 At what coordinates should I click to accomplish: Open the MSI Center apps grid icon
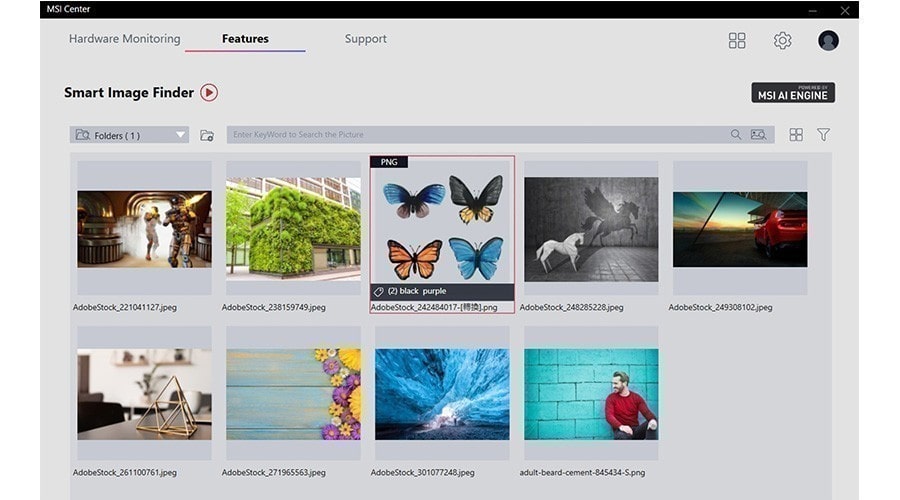pyautogui.click(x=737, y=40)
